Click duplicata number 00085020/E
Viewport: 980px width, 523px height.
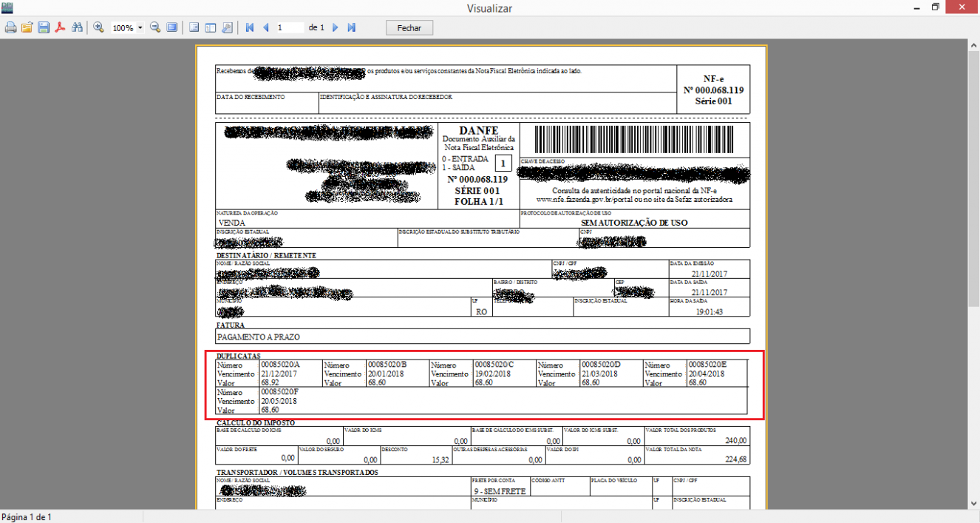(x=708, y=365)
